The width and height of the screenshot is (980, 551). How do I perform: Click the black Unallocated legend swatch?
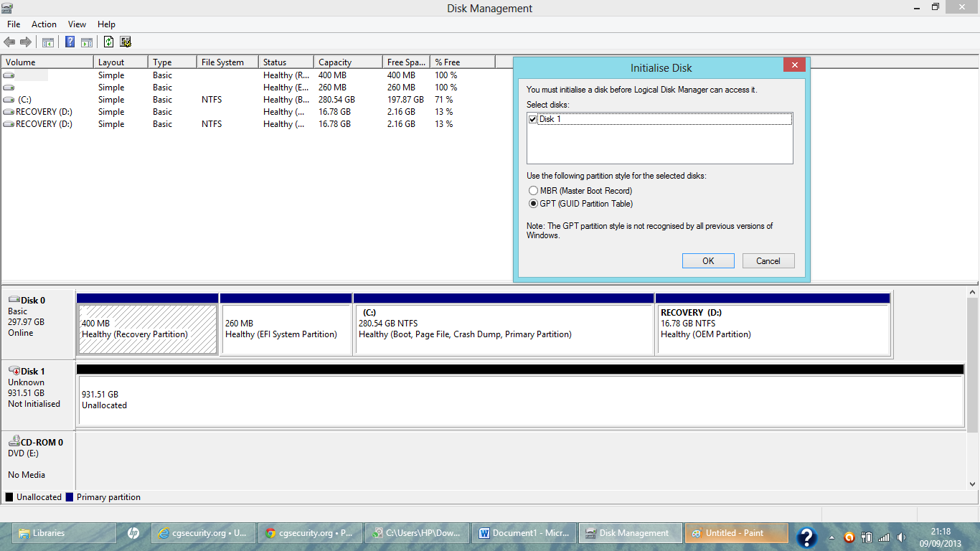(9, 497)
